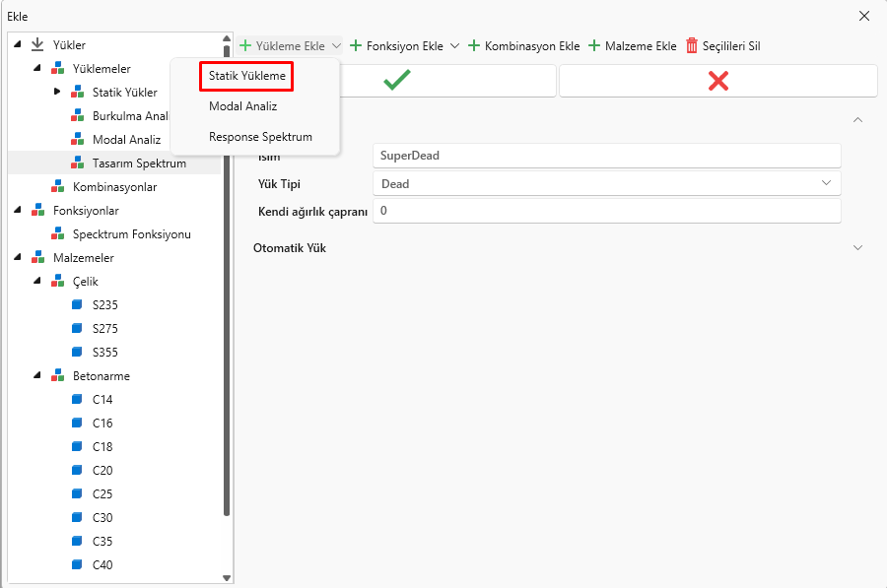Screen dimensions: 887x588
Task: Expand the Statik Yükler tree node
Action: pos(57,93)
